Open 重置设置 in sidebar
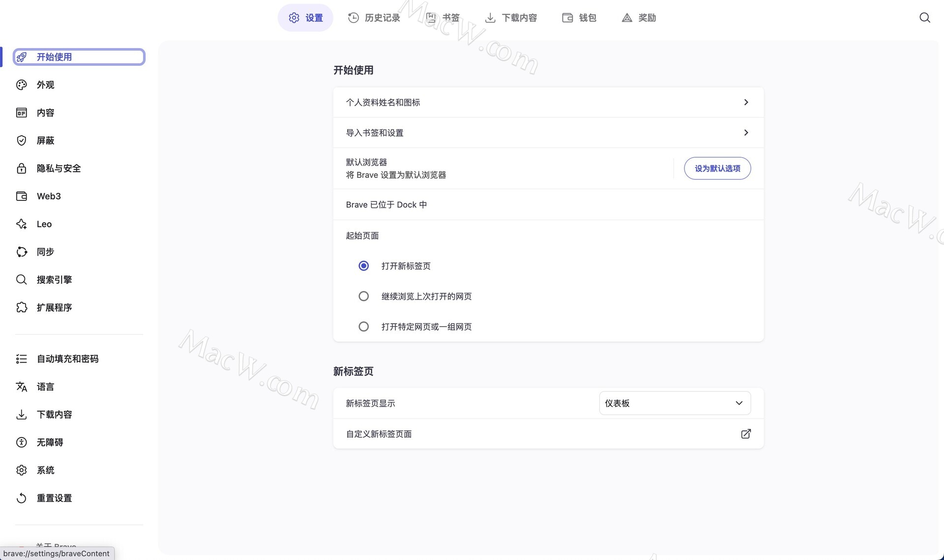Viewport: 944px width, 560px height. tap(54, 498)
